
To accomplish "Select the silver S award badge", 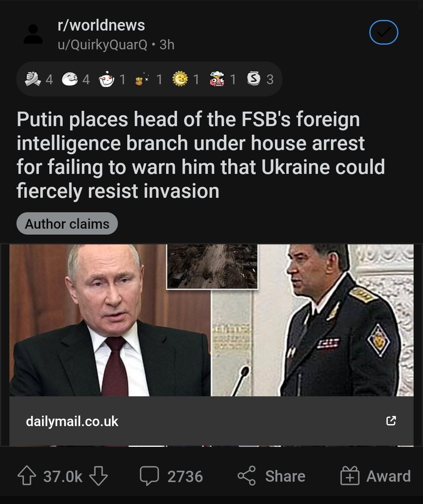I will point(254,79).
